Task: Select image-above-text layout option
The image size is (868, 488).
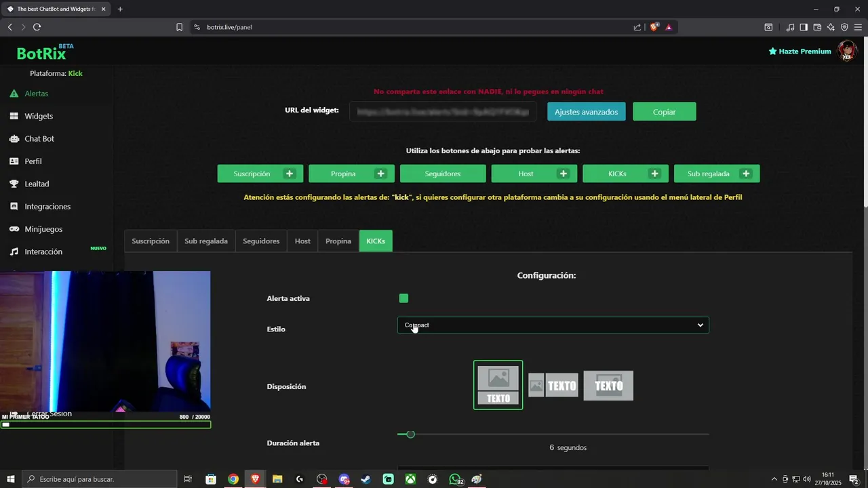Action: point(498,385)
